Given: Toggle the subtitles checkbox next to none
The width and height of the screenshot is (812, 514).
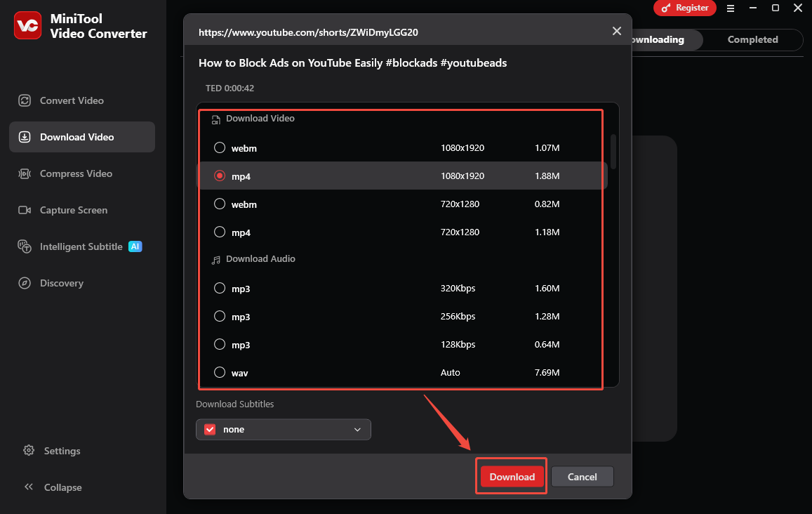Looking at the screenshot, I should [210, 430].
